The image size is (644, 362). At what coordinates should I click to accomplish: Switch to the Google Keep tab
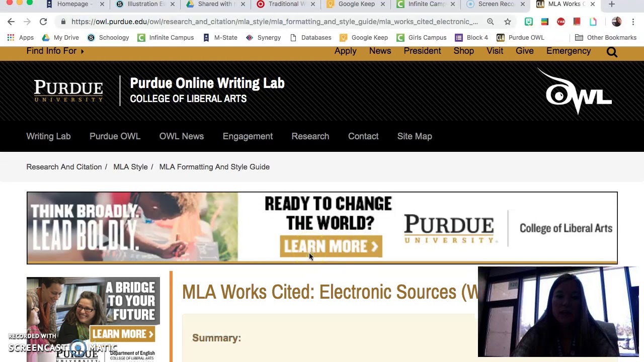pos(355,4)
